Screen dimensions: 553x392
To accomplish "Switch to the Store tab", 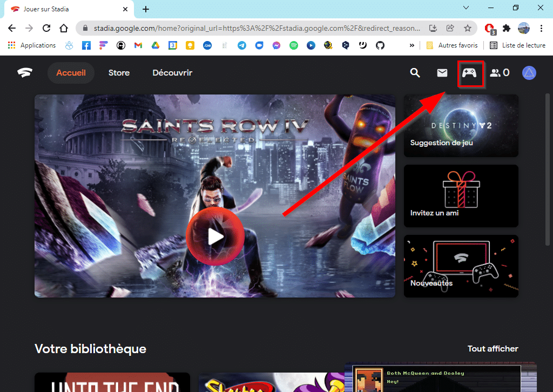I will click(119, 73).
